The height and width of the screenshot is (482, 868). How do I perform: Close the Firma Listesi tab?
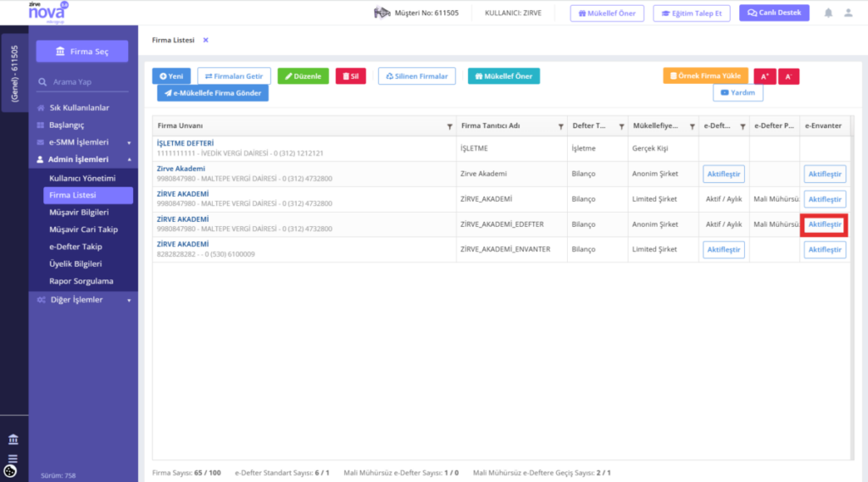pyautogui.click(x=205, y=41)
